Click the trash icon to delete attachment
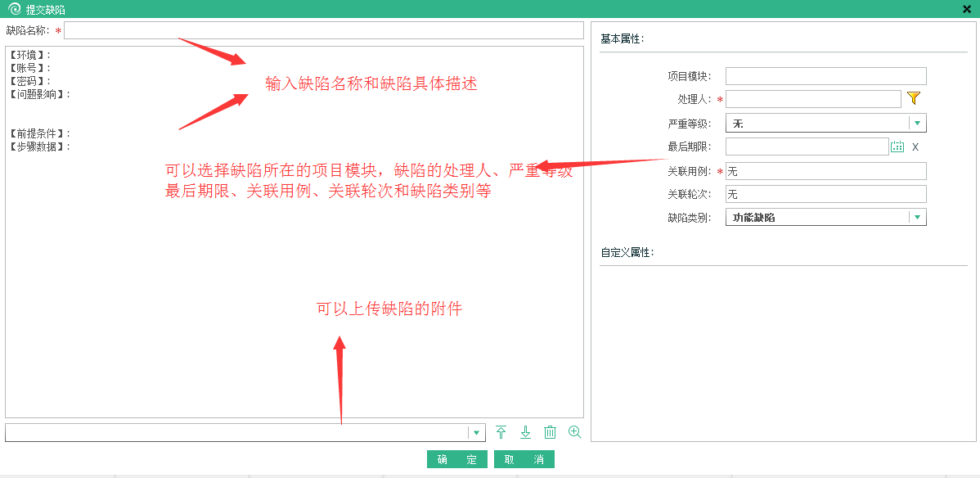Image resolution: width=980 pixels, height=478 pixels. (550, 432)
